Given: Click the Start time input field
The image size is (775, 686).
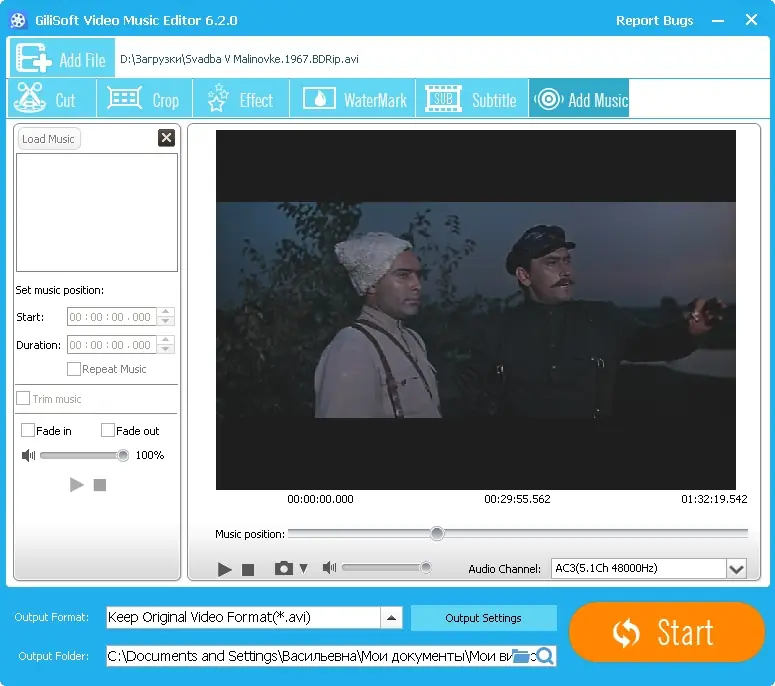Looking at the screenshot, I should coord(112,317).
